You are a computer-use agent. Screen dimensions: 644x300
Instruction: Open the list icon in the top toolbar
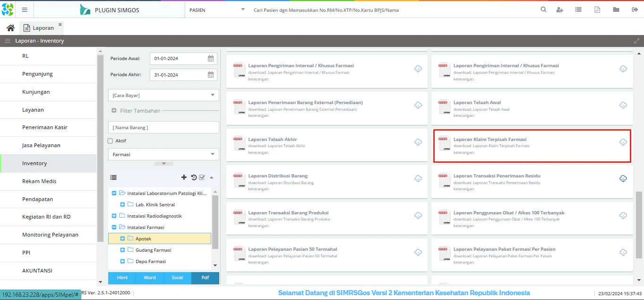point(578,9)
